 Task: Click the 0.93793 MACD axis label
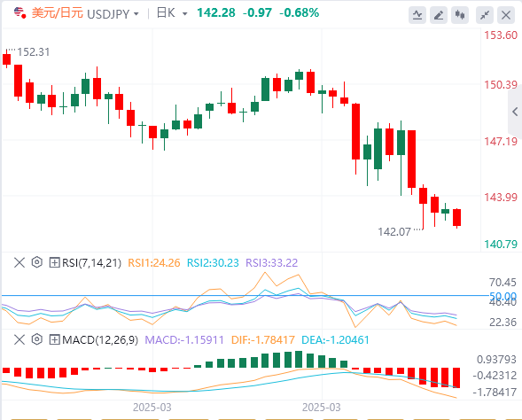496,360
